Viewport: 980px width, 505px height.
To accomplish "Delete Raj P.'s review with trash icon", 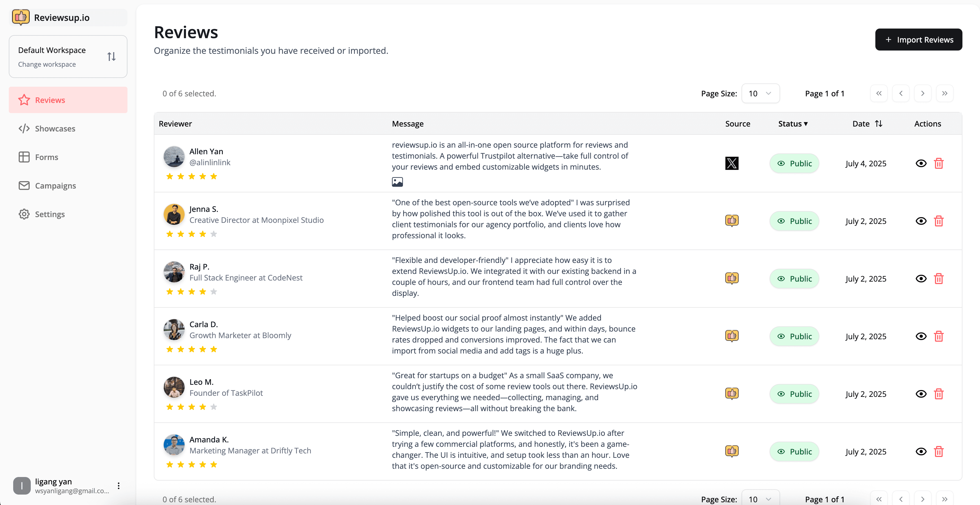I will (939, 278).
